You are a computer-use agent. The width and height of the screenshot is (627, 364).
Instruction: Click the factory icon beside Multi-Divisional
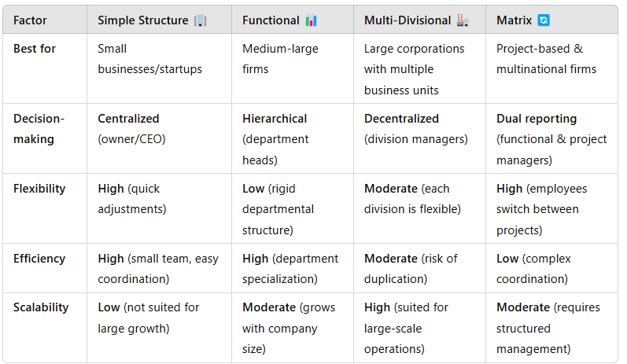[463, 20]
